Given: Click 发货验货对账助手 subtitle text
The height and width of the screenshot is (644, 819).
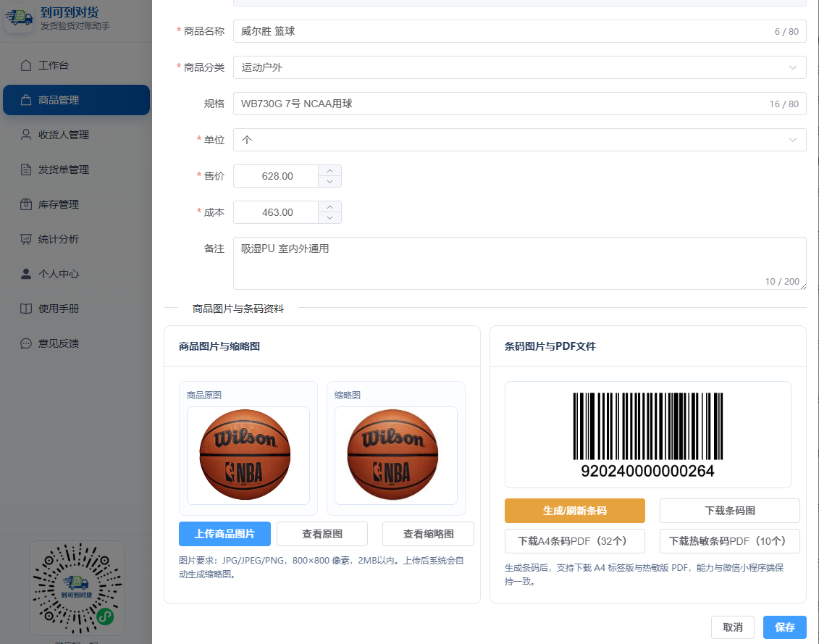Looking at the screenshot, I should 75,25.
